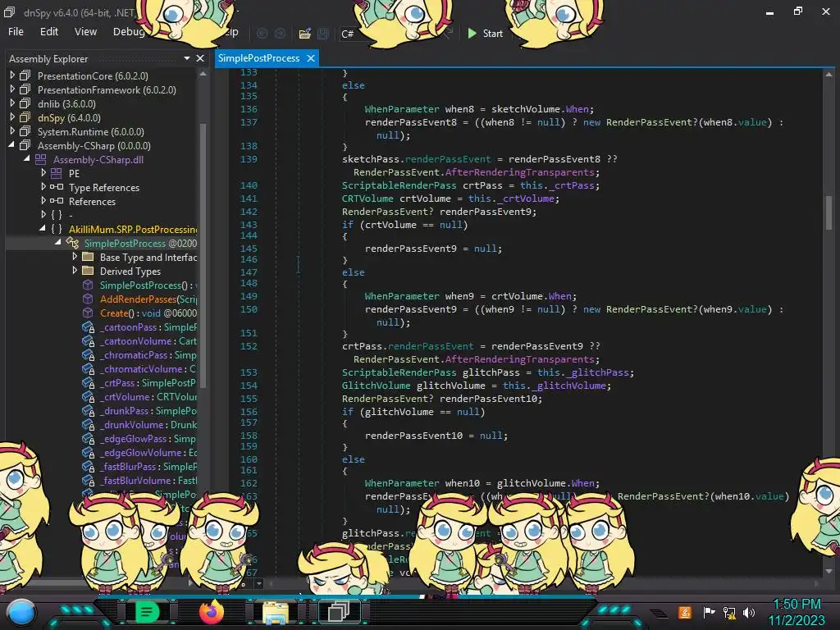This screenshot has height=630, width=840.
Task: Collapse the AkilliMum.SRP.PostProcessing namespace
Action: (x=43, y=229)
